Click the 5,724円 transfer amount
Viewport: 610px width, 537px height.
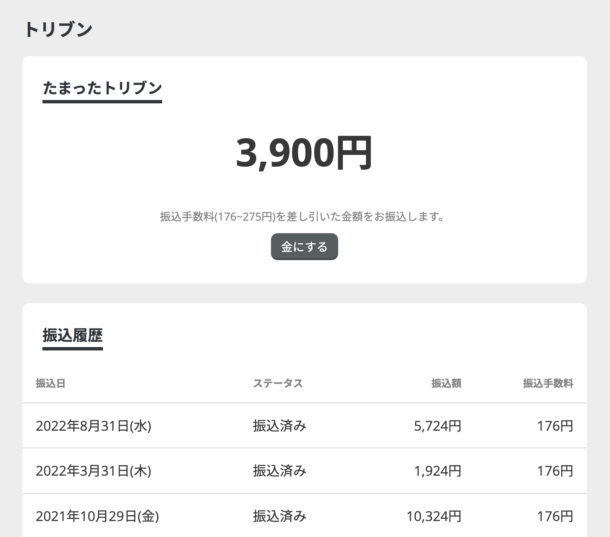click(437, 426)
